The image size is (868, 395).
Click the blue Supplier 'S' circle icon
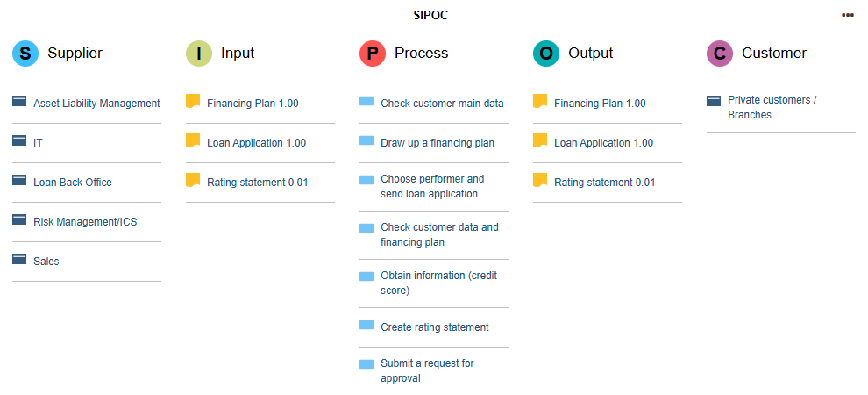click(x=25, y=54)
